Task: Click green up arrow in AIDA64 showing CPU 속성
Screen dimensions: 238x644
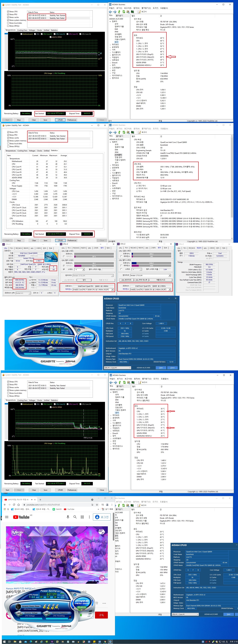Action: [119, 132]
